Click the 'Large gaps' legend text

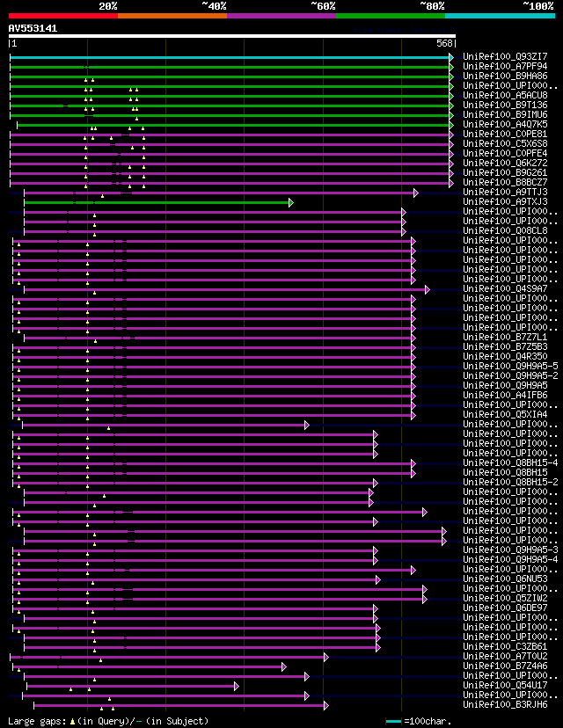tap(38, 722)
